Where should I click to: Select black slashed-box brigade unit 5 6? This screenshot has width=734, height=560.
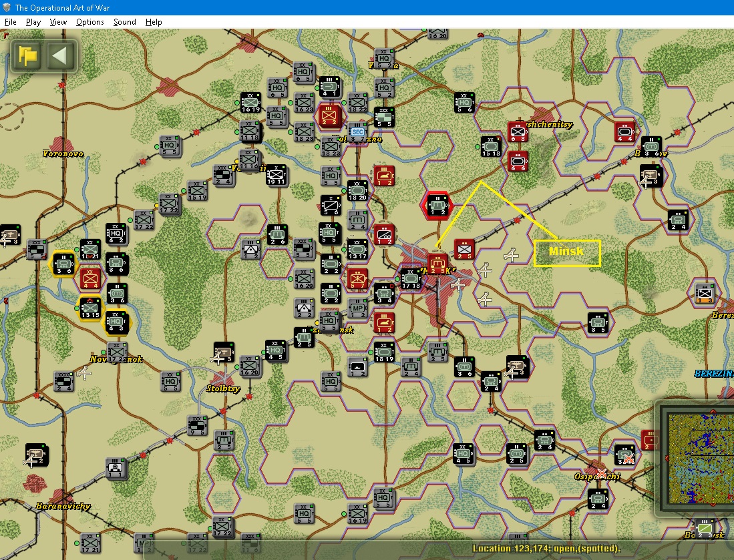click(331, 206)
